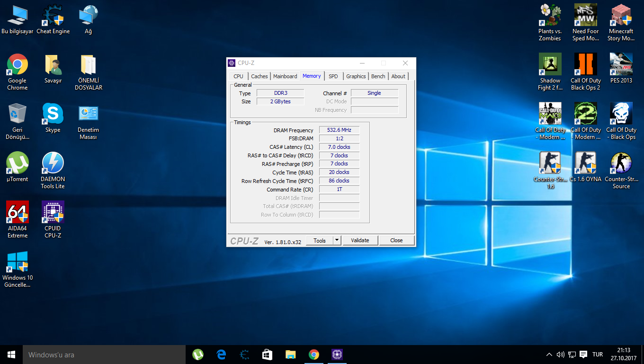The image size is (644, 364).
Task: Click the Tools button in CPU-Z
Action: [320, 240]
